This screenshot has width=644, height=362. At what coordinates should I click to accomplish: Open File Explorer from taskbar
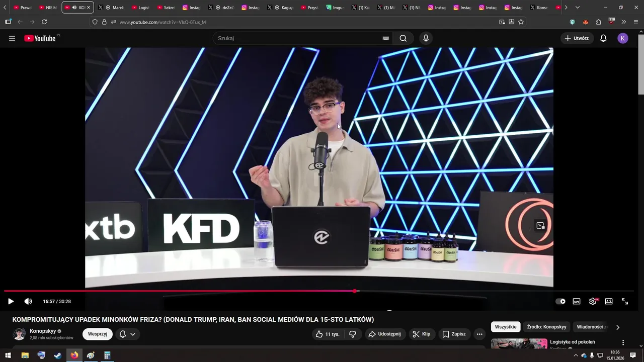25,355
